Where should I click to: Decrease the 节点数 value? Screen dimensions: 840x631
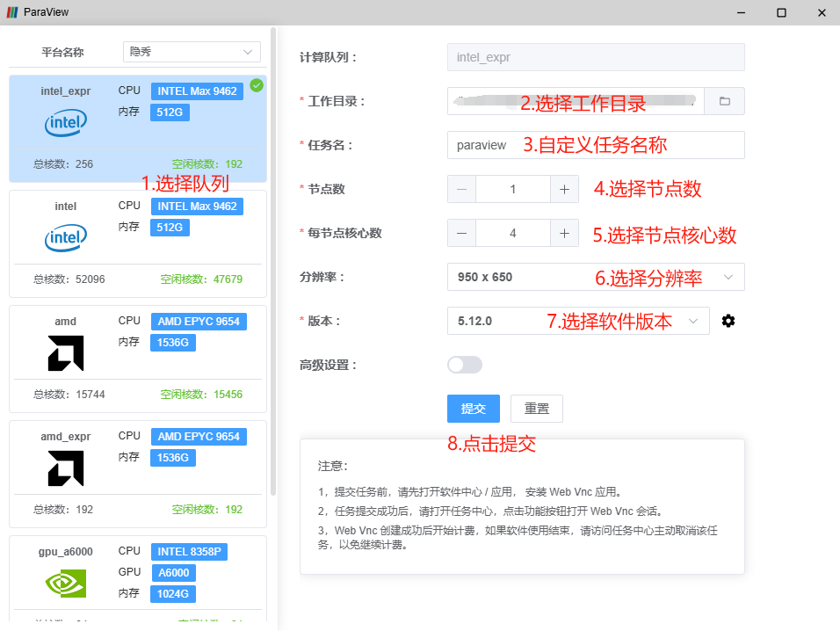point(462,189)
